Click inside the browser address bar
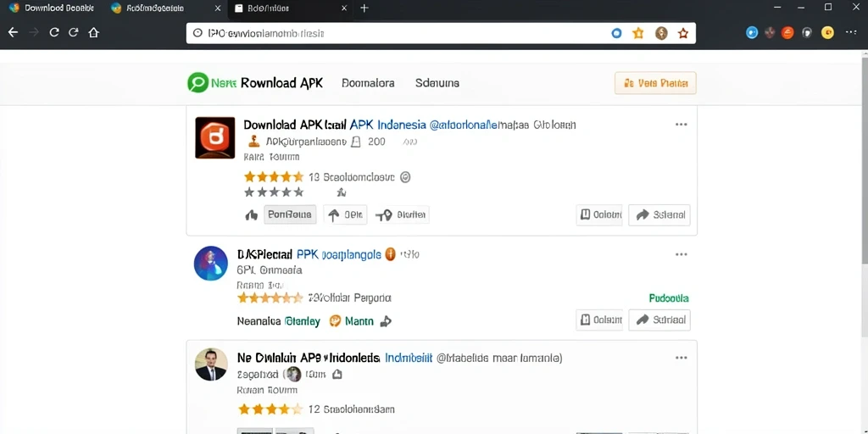Screen dimensions: 868x434 coord(441,33)
